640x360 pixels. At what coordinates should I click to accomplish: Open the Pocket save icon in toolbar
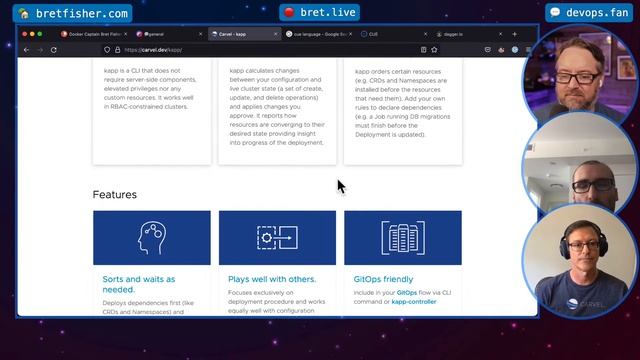pos(488,50)
